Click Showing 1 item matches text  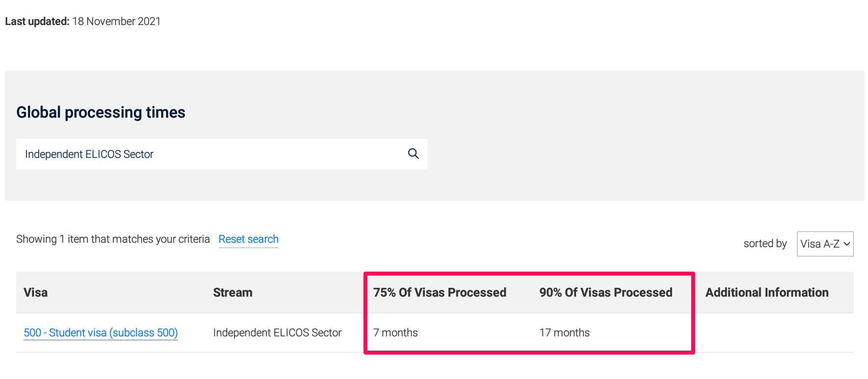tap(113, 239)
